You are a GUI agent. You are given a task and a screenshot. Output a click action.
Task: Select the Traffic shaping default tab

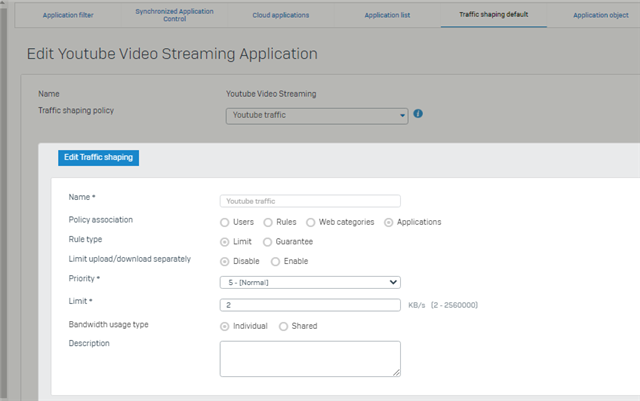[493, 15]
